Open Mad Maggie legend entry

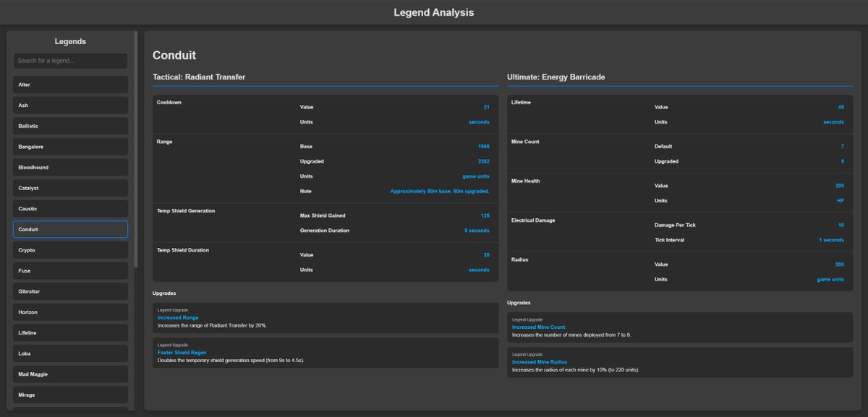click(x=70, y=374)
